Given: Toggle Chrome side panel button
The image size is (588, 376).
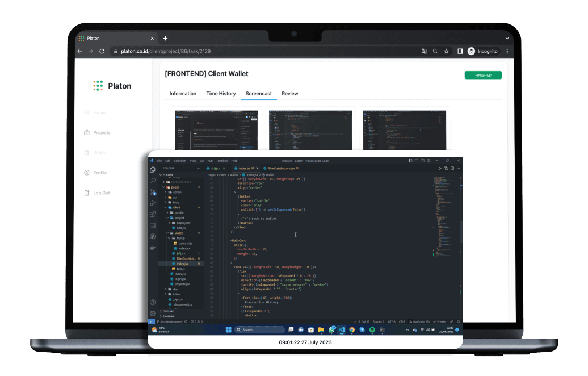Looking at the screenshot, I should click(460, 51).
